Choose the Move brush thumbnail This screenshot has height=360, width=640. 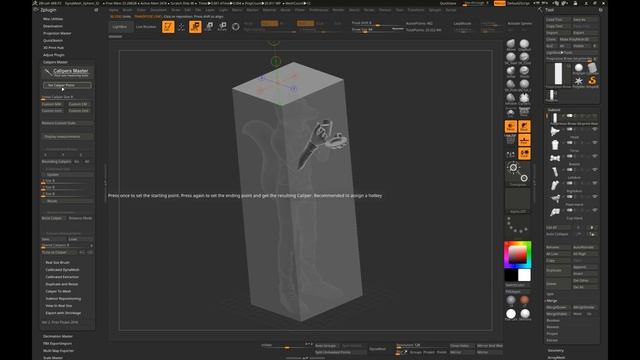click(x=511, y=44)
